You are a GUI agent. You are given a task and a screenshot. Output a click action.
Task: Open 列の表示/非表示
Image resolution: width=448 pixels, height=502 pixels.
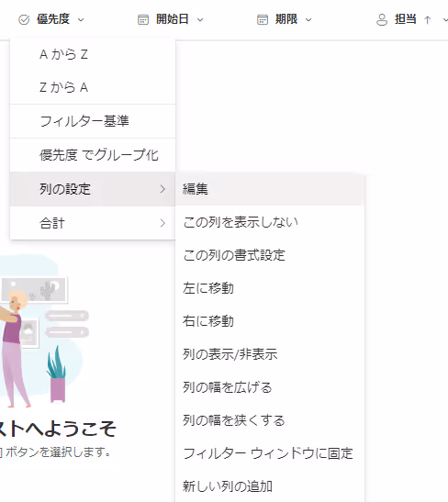click(270, 354)
